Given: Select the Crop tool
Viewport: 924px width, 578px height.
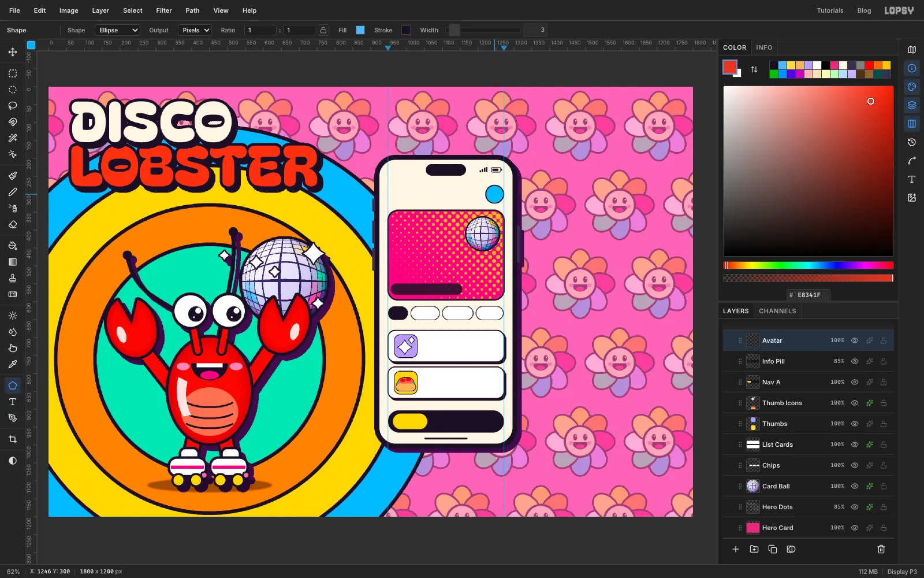Looking at the screenshot, I should 13,439.
